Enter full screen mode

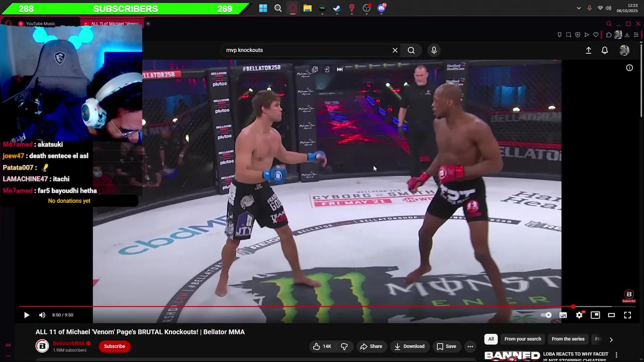pyautogui.click(x=627, y=315)
